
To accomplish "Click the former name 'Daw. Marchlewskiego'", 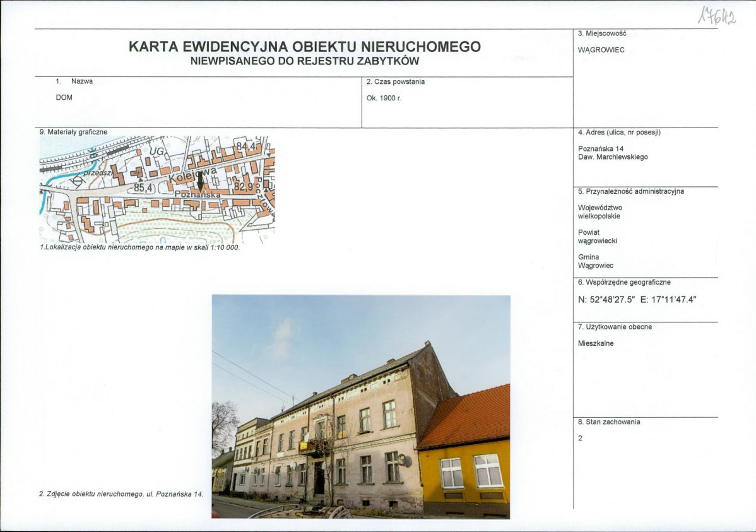I will (613, 157).
